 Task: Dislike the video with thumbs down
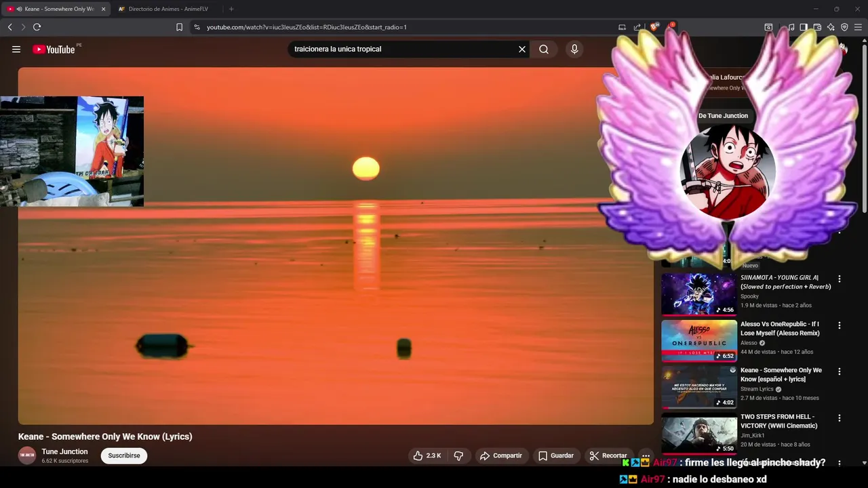pyautogui.click(x=458, y=455)
